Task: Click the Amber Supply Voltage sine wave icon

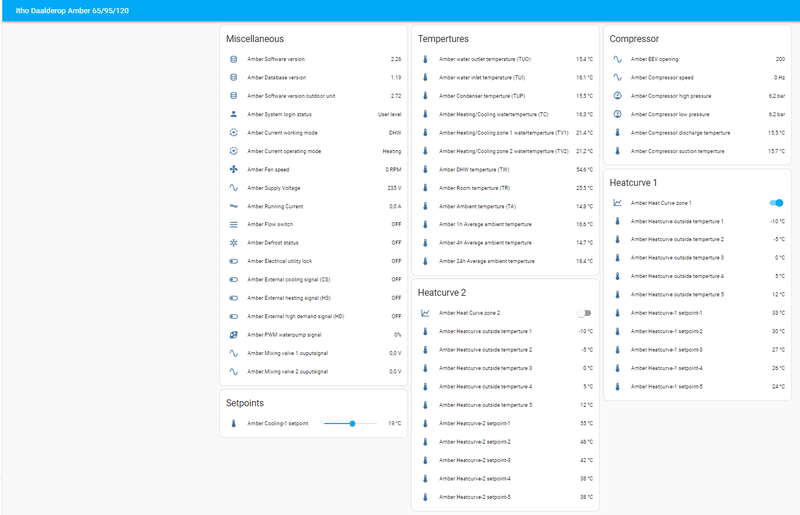Action: [234, 188]
